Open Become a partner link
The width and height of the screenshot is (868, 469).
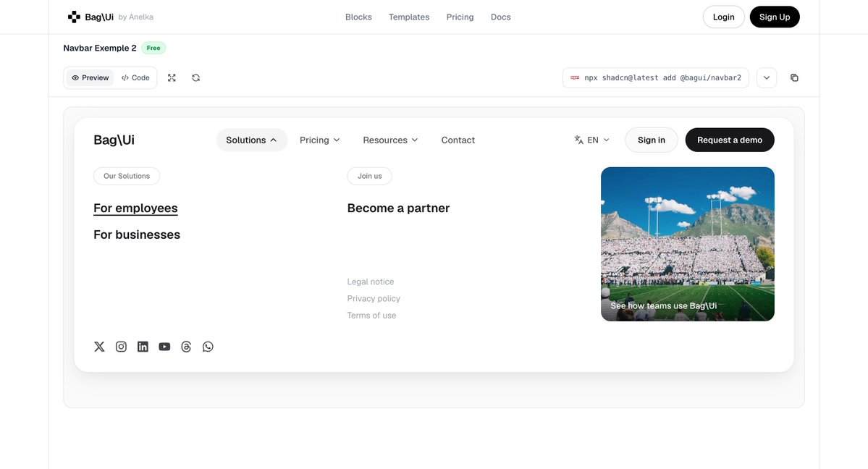[x=398, y=208]
